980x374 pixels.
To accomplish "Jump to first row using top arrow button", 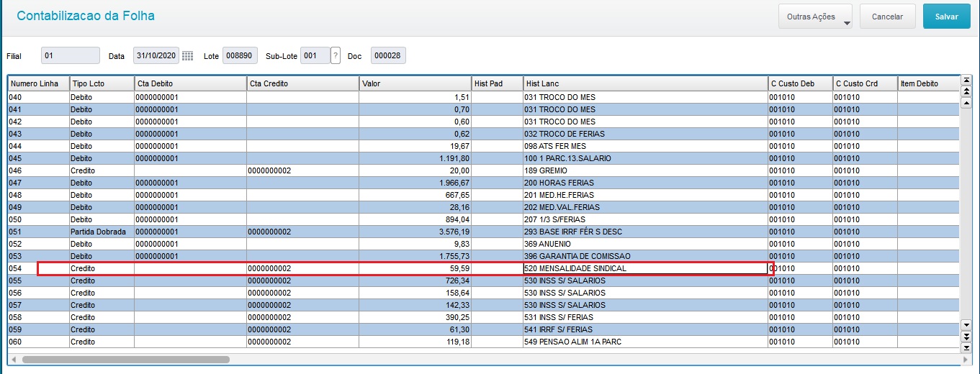I will pyautogui.click(x=966, y=80).
